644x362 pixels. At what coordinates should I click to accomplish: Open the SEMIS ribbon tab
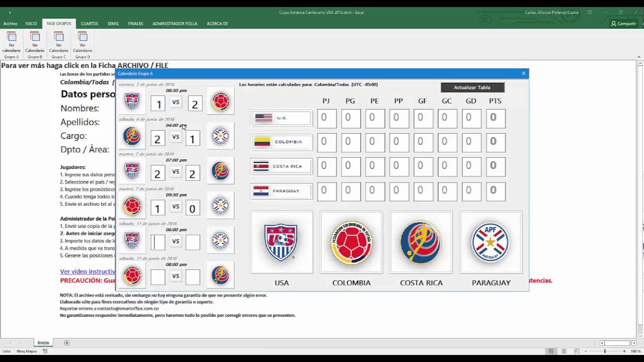[x=113, y=24]
